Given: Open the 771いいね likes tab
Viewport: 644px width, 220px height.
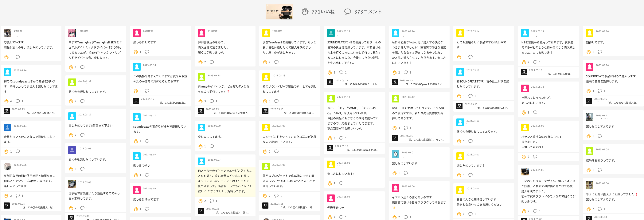Looking at the screenshot, I should [x=323, y=12].
